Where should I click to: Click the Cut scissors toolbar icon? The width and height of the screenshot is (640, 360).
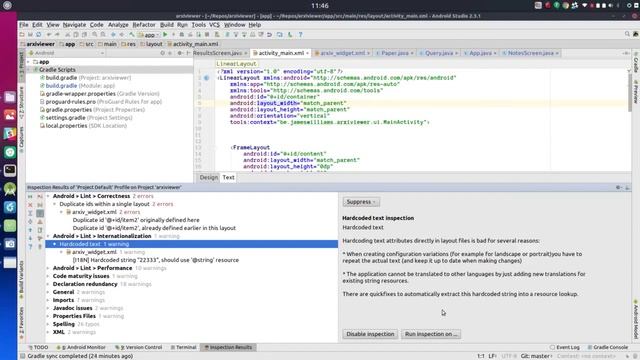pos(68,35)
